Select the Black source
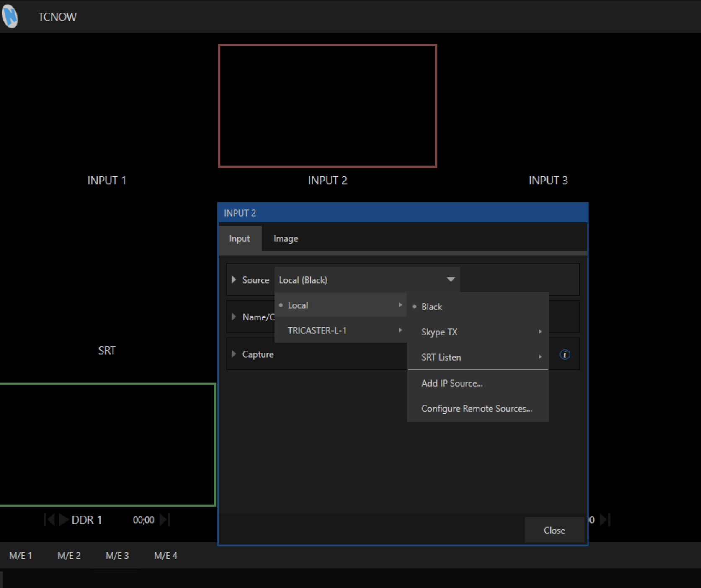Screen dimensions: 701x588 (478, 307)
